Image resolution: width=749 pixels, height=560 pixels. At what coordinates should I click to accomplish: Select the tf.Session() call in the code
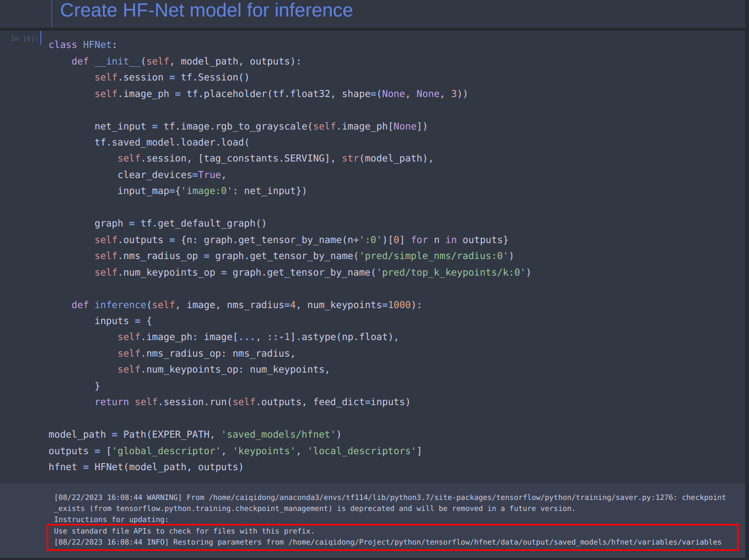214,77
